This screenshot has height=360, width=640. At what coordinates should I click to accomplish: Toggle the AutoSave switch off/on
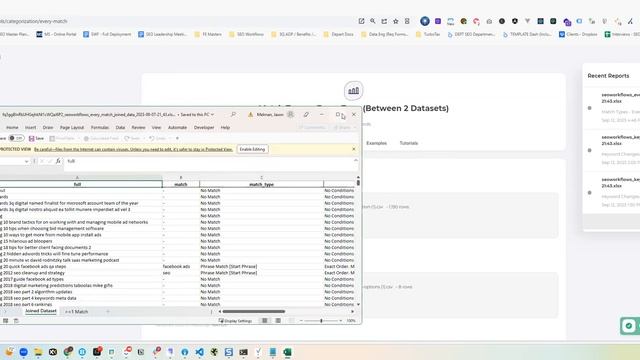pos(16,138)
